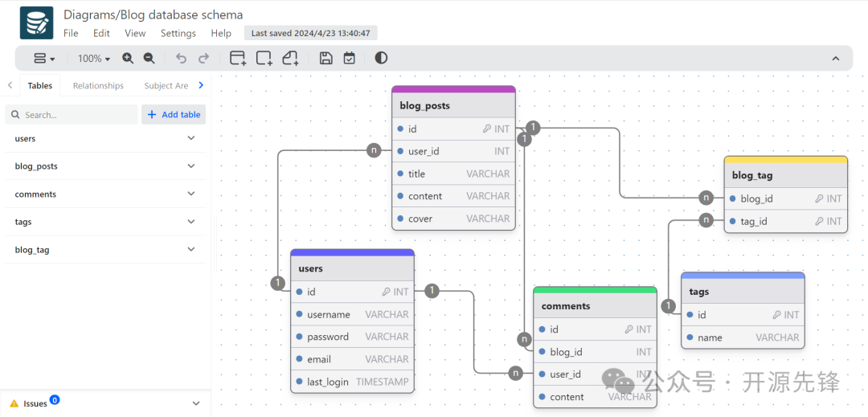
Task: Open the Edit menu
Action: (101, 33)
